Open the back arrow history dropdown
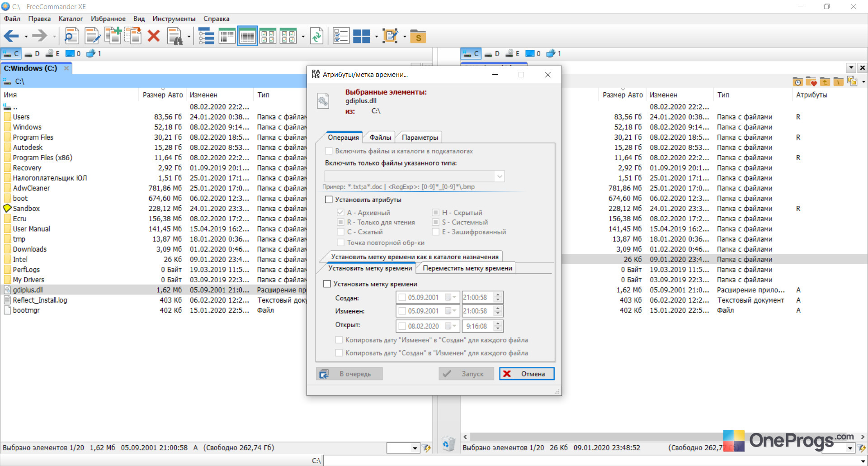The width and height of the screenshot is (868, 466). pyautogui.click(x=26, y=37)
